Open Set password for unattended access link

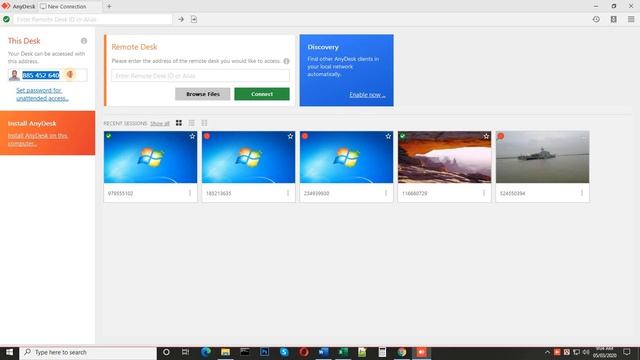[42, 94]
